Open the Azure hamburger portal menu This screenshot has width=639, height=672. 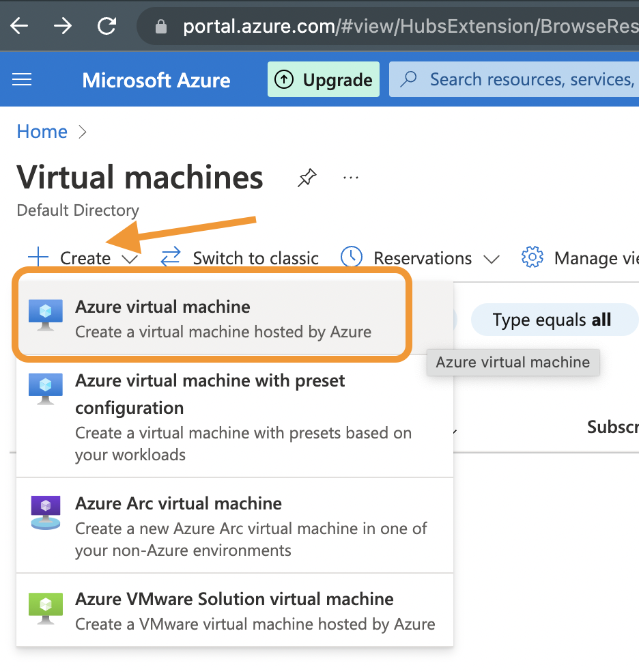(x=22, y=79)
